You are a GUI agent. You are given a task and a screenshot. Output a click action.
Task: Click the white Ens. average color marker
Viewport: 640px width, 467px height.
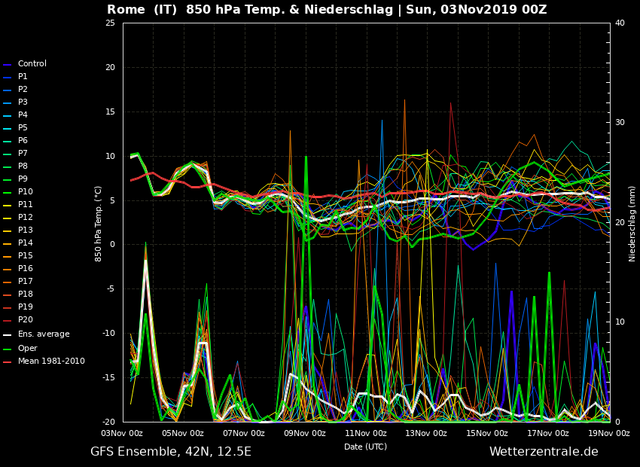[7, 335]
